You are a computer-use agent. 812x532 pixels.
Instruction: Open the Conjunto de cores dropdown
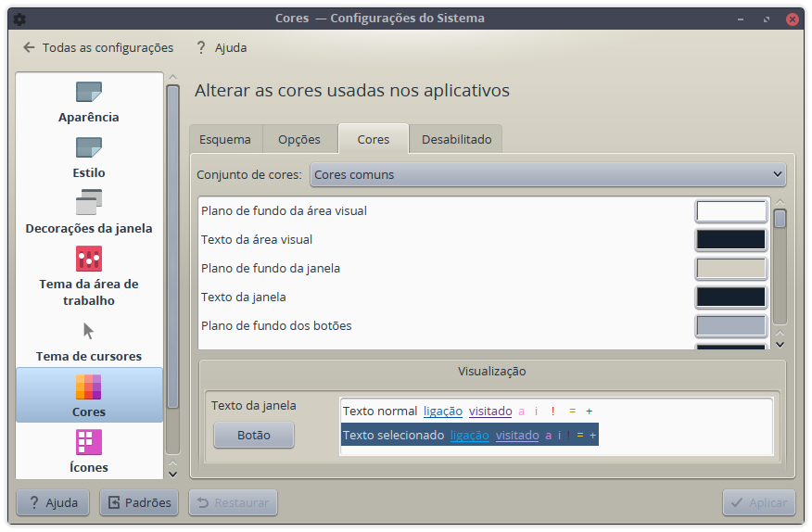pyautogui.click(x=548, y=174)
